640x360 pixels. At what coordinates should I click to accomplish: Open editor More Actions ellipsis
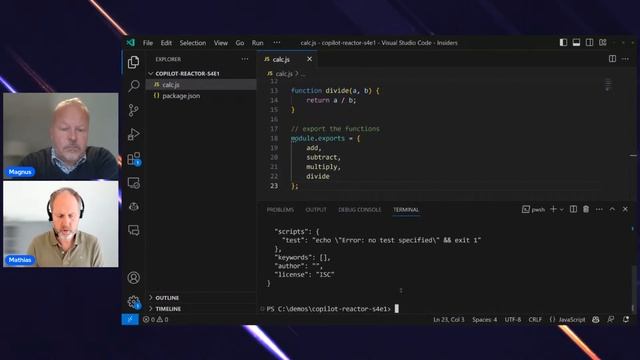tap(625, 59)
